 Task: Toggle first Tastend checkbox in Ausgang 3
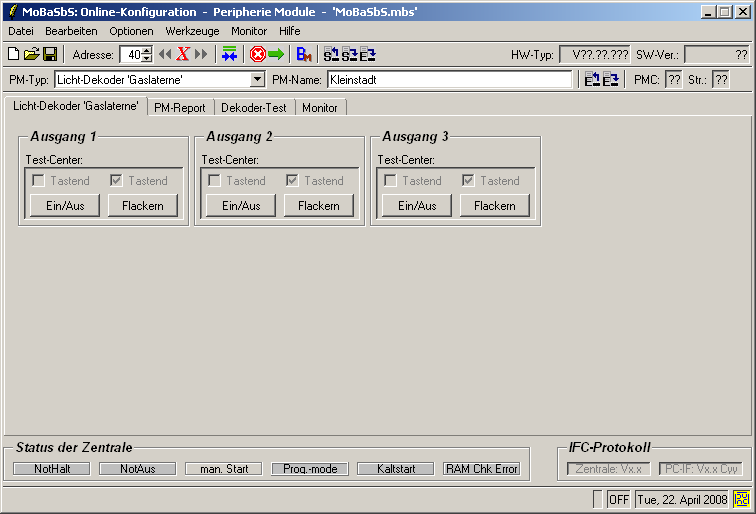coord(390,181)
